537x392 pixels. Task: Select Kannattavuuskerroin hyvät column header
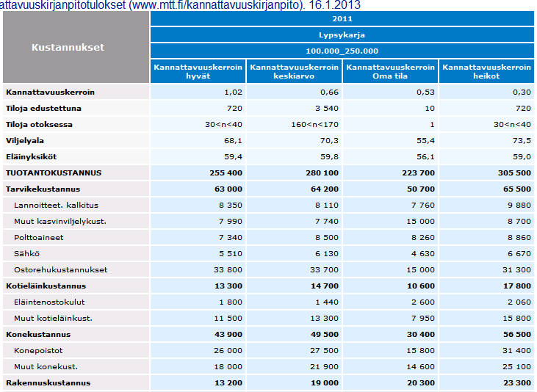point(198,71)
